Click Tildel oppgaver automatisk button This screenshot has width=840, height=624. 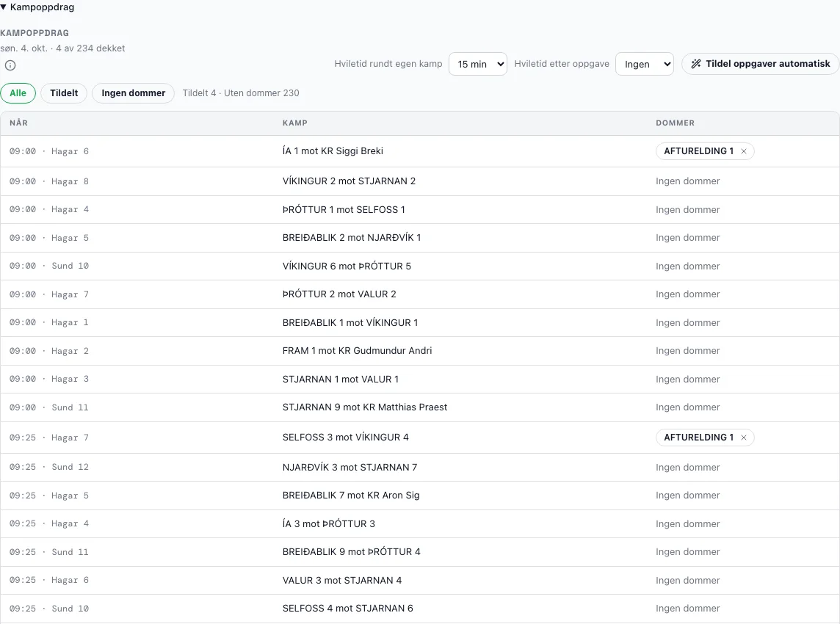pos(760,64)
